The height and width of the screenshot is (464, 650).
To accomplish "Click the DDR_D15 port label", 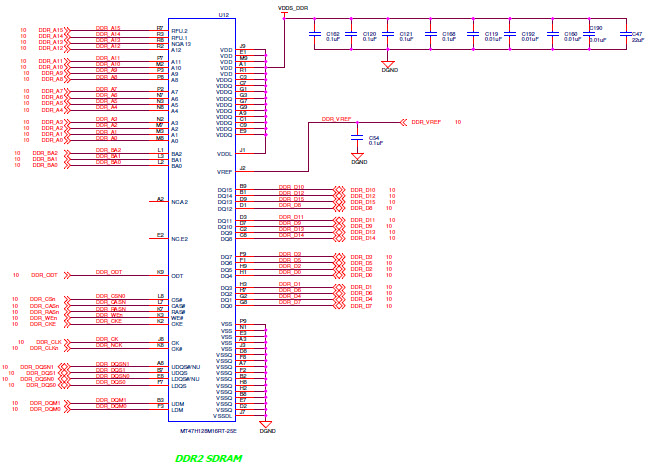I will (363, 202).
